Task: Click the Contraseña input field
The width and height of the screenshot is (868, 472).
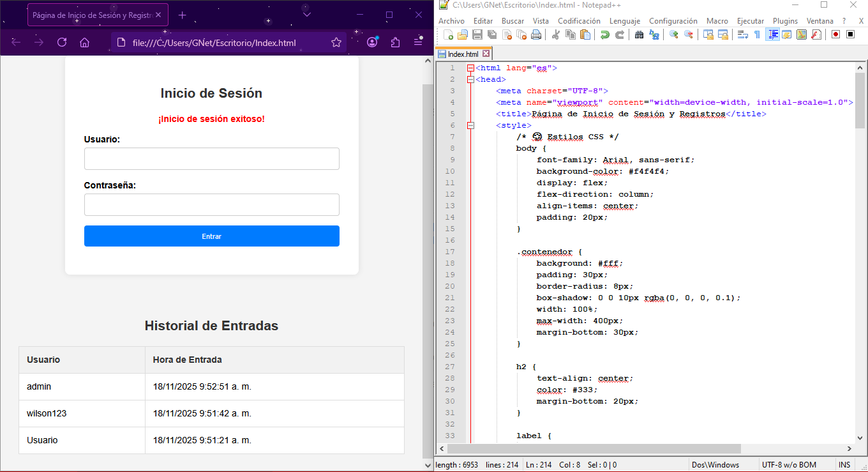Action: [211, 205]
